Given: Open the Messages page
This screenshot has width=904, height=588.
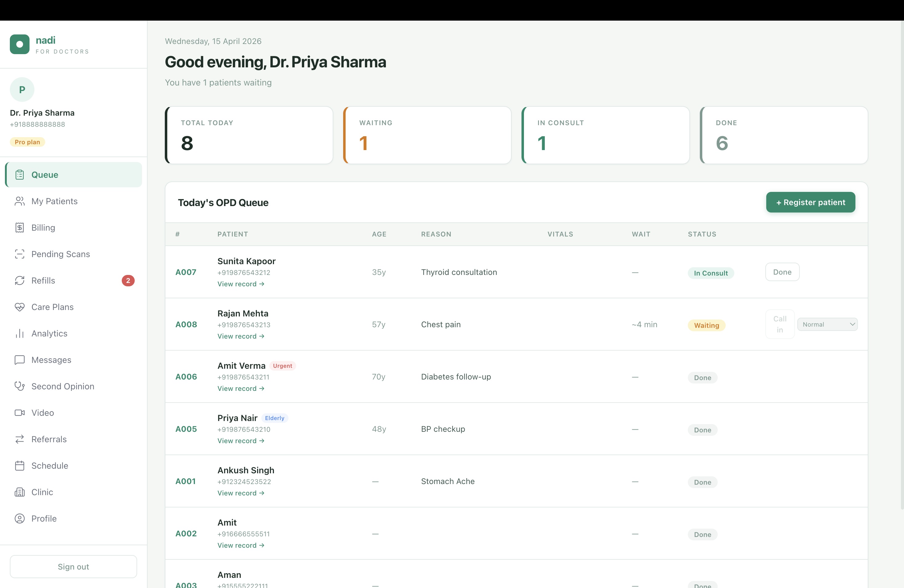Looking at the screenshot, I should 74,360.
